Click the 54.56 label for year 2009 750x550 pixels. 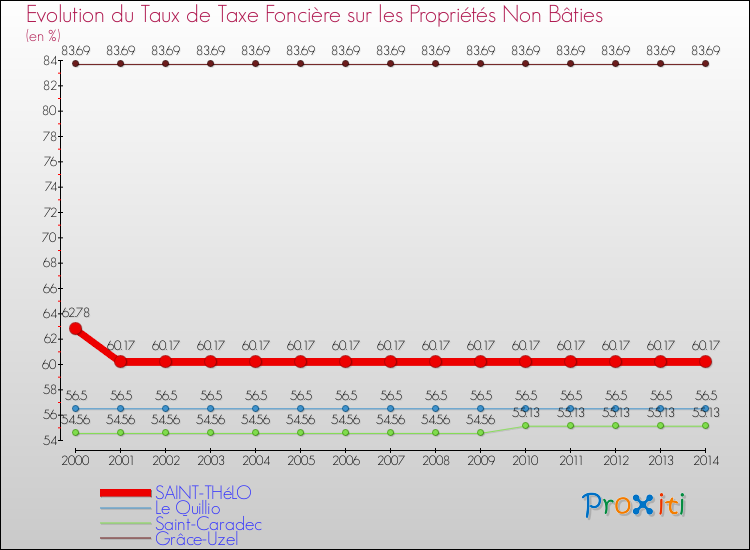click(x=481, y=419)
